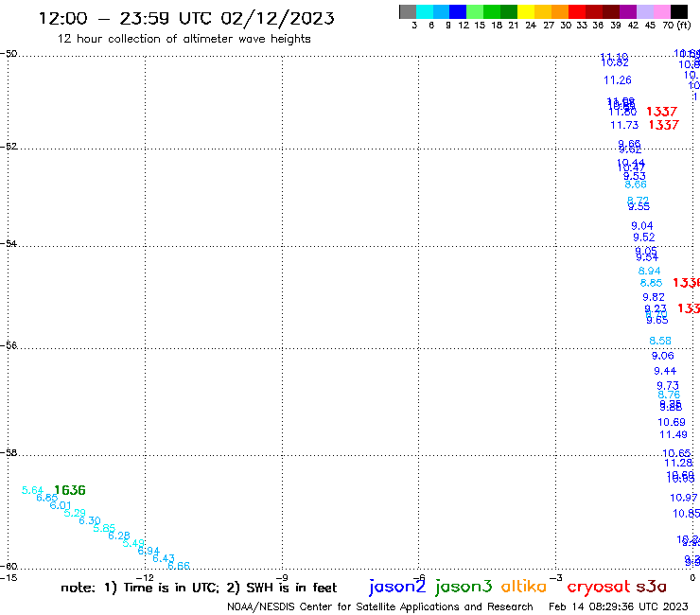The image size is (700, 615).
Task: Click the wave height value '10.97'
Action: 684,498
